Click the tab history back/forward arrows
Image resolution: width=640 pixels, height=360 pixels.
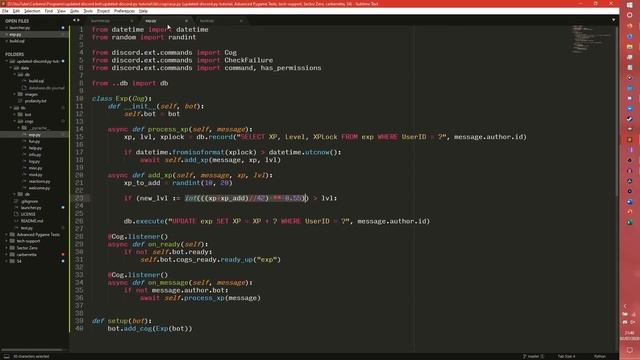click(x=76, y=20)
